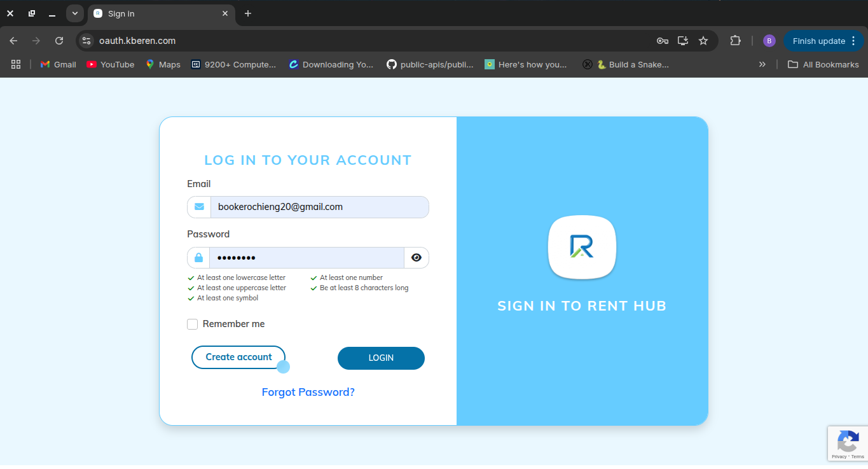Enable the Remember me checkbox
The height and width of the screenshot is (469, 868).
pos(192,324)
